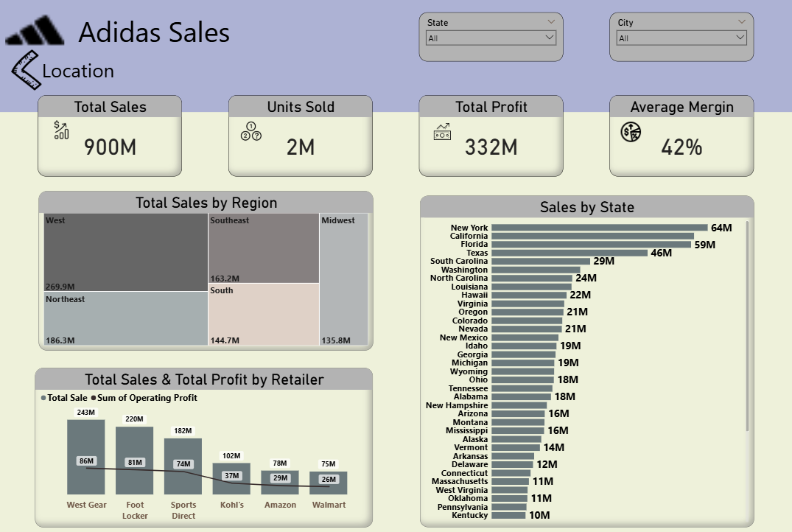This screenshot has width=792, height=532.
Task: Click the Nevada state label
Action: tap(473, 329)
